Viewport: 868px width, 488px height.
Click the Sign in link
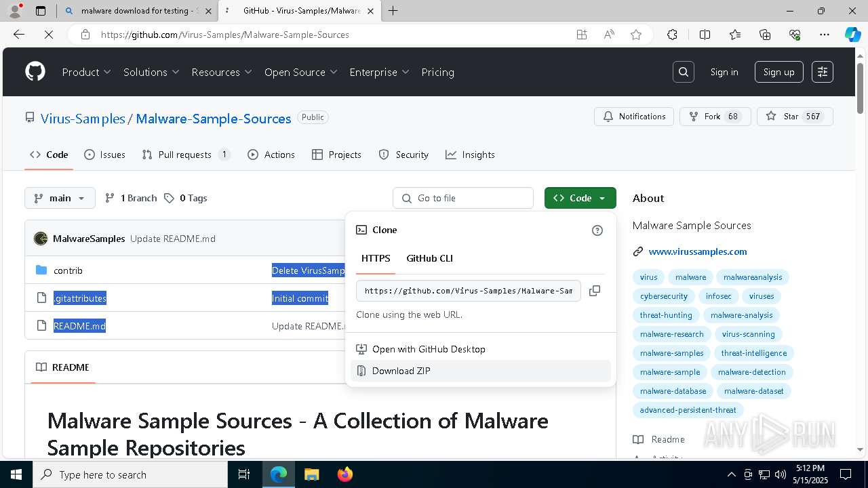[724, 72]
